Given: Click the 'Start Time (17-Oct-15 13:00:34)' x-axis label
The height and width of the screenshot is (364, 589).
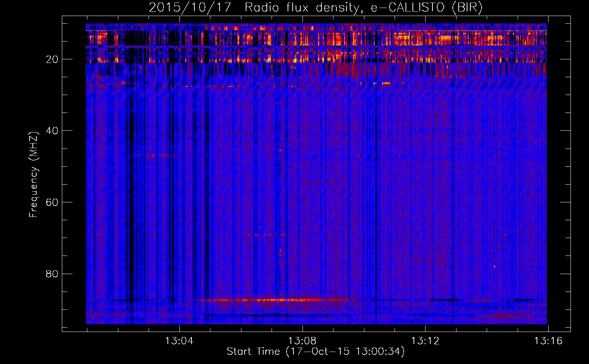Looking at the screenshot, I should (316, 352).
